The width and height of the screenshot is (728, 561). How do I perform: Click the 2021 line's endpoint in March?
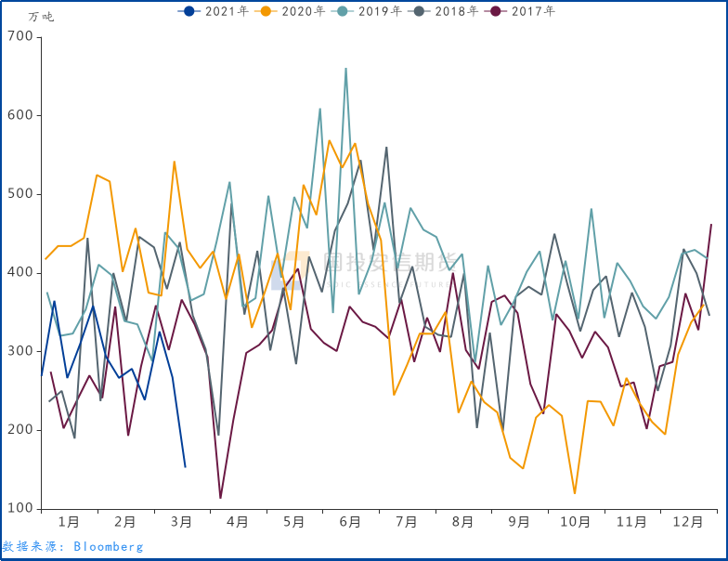coord(185,466)
